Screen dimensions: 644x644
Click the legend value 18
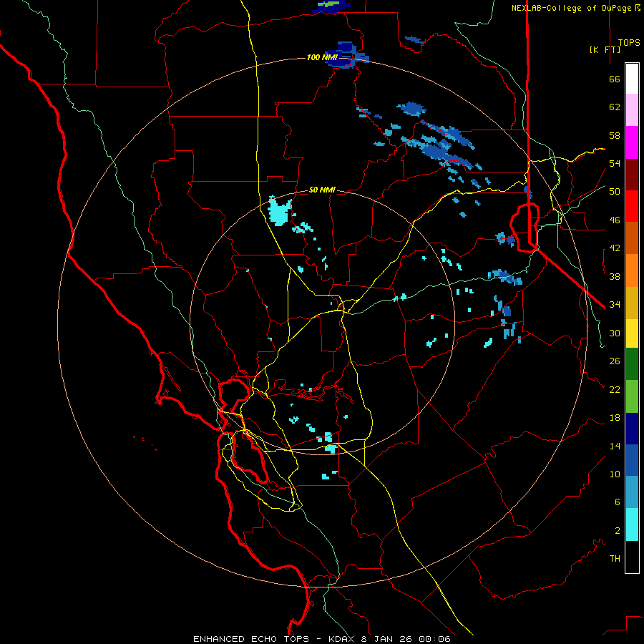(615, 418)
